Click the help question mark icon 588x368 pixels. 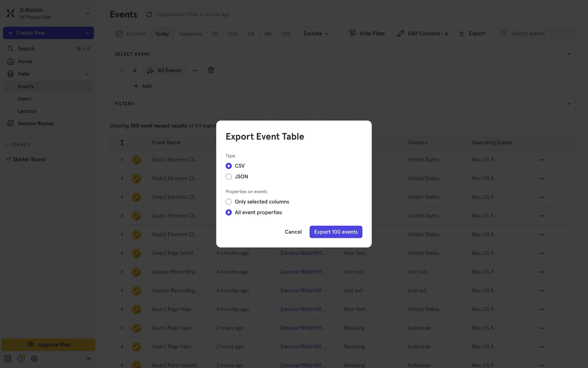[x=21, y=358]
